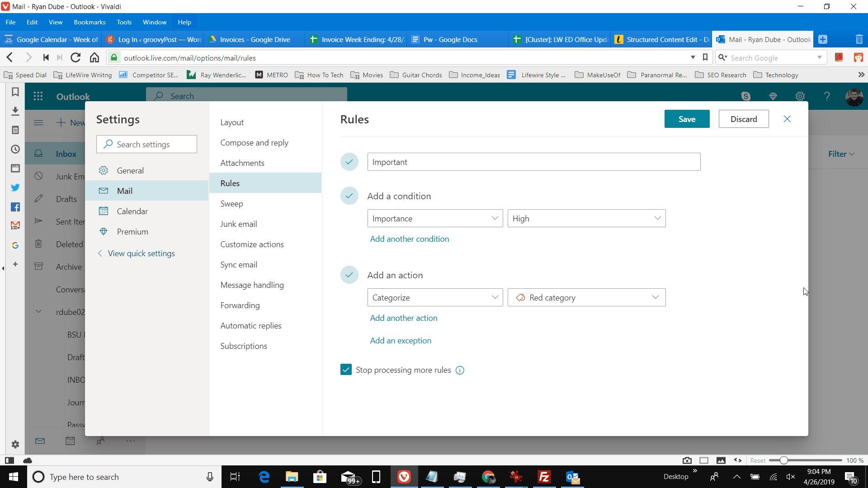Enable the Add a condition checkmark

350,196
